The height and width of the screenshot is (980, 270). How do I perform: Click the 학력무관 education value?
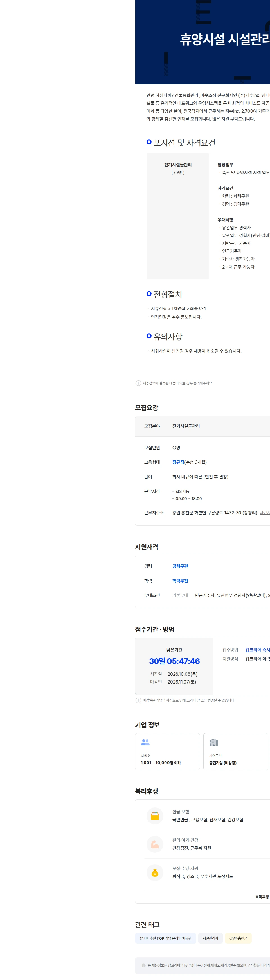click(x=180, y=580)
